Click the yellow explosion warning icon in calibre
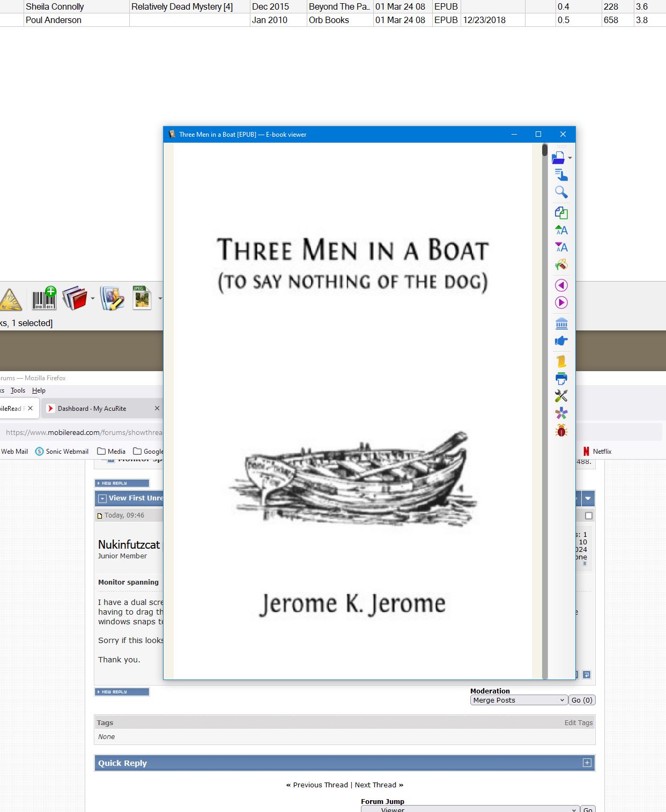666x812 pixels. tap(11, 299)
